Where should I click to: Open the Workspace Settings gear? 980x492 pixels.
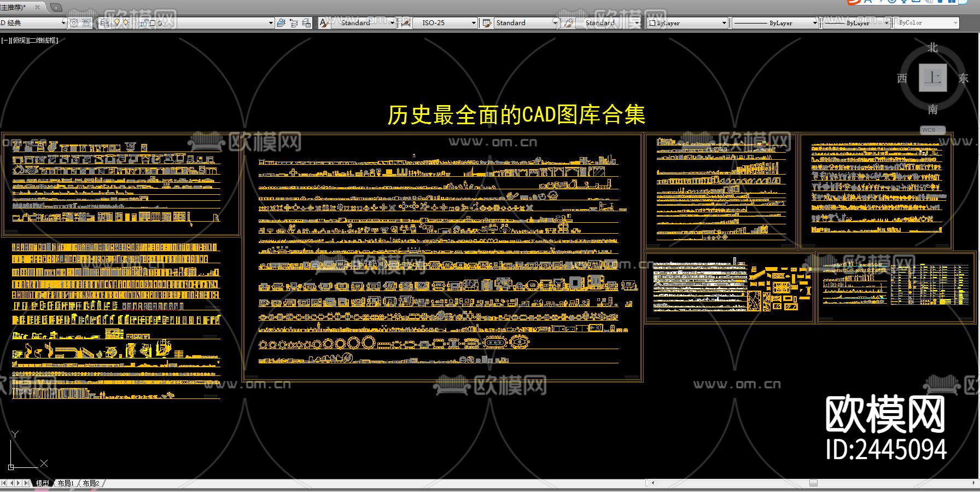(74, 23)
